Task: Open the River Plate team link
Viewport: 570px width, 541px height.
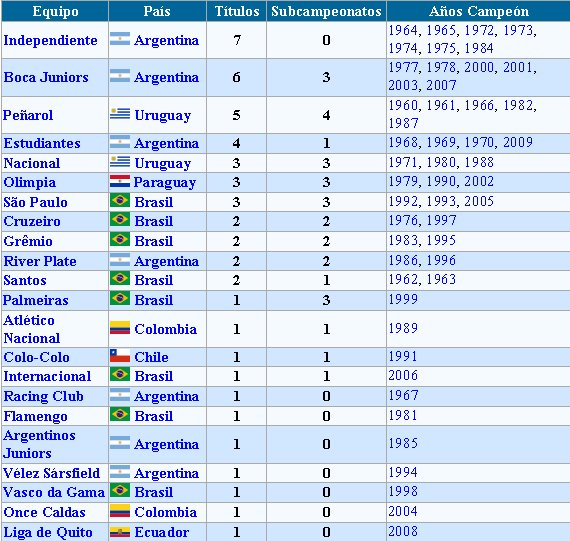Action: coord(40,261)
